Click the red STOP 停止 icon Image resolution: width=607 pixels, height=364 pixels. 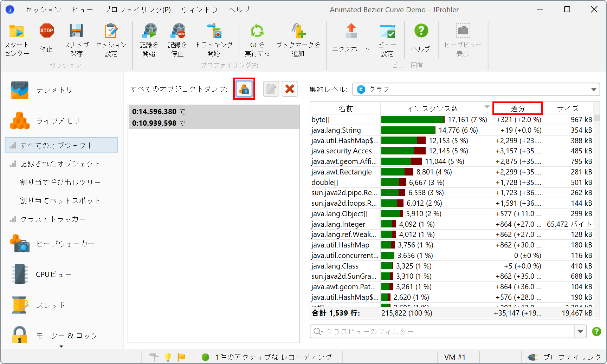(x=46, y=31)
